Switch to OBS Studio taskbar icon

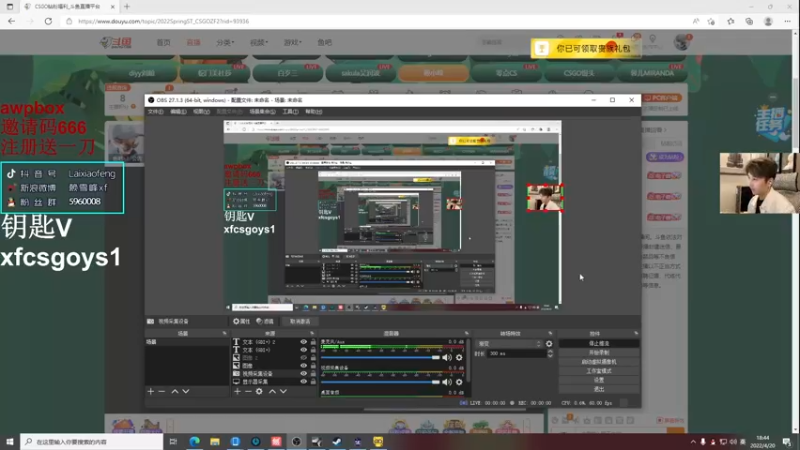296,442
